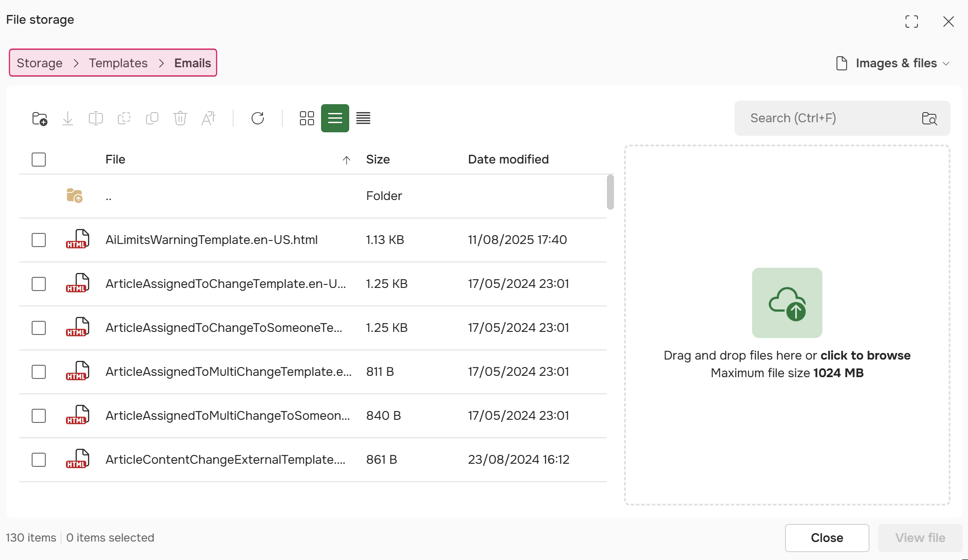This screenshot has height=560, width=968.
Task: Click the delete trash icon
Action: (180, 118)
